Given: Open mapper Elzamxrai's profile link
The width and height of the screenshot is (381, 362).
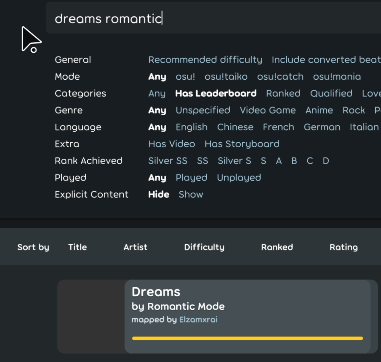Looking at the screenshot, I should point(198,320).
